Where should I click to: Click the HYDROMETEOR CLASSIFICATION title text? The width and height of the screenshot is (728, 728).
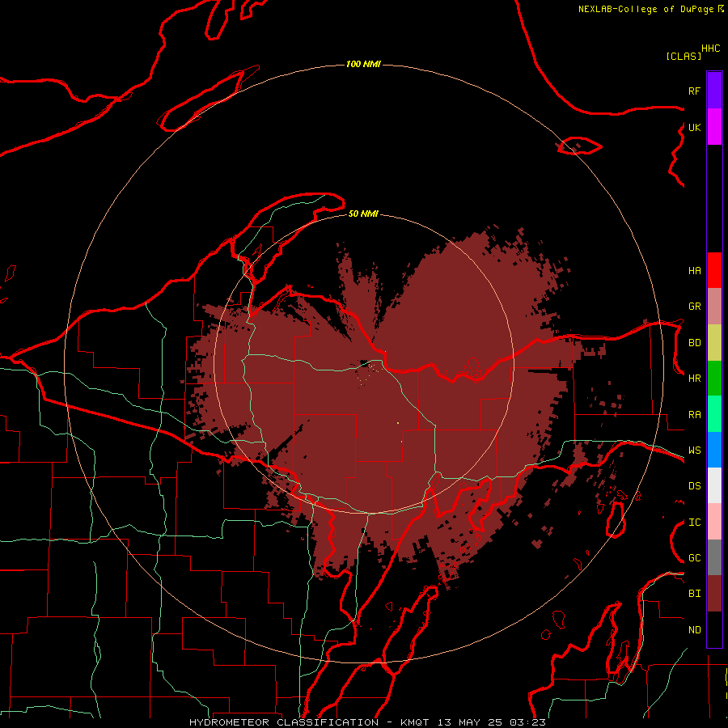(284, 722)
